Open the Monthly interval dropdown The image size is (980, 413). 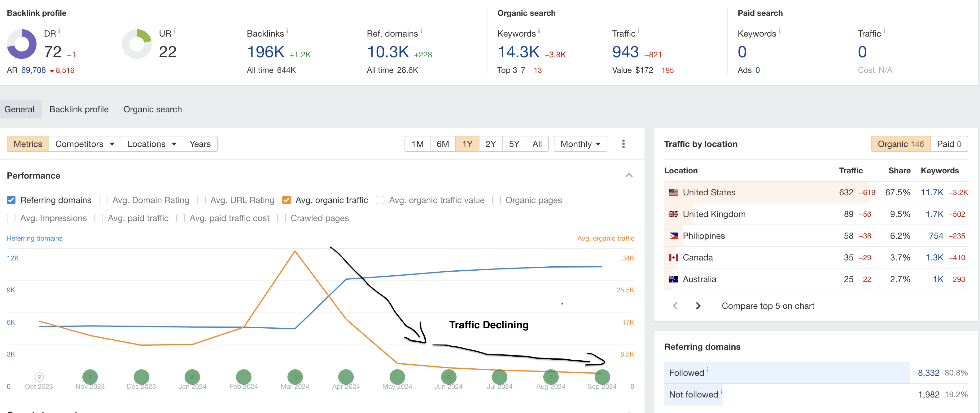(580, 144)
